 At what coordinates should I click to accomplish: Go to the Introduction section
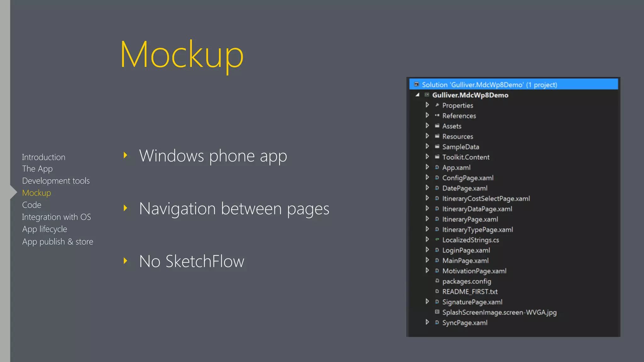(44, 157)
